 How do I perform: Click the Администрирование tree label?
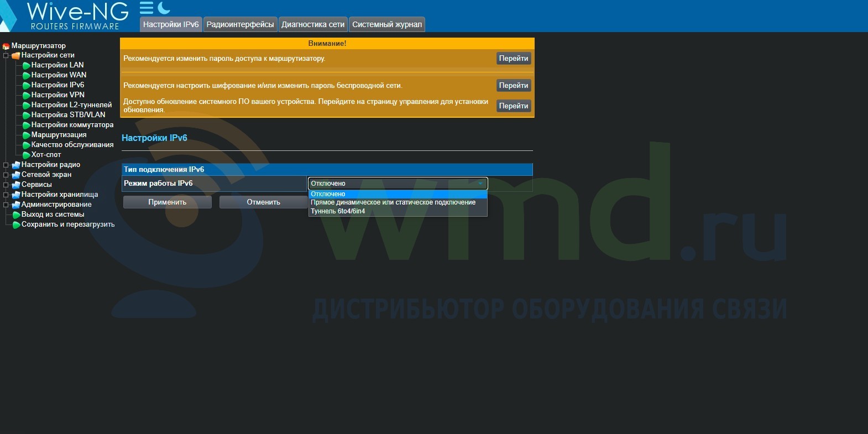[x=56, y=205]
